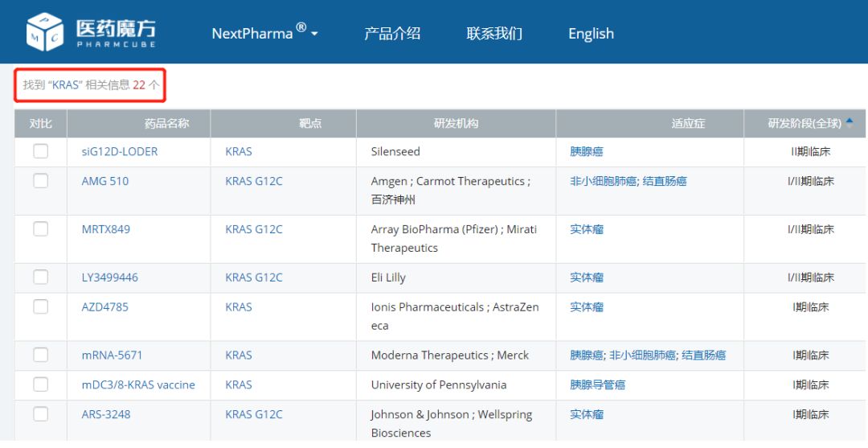Click the PharmCube cube logo

pyautogui.click(x=45, y=32)
